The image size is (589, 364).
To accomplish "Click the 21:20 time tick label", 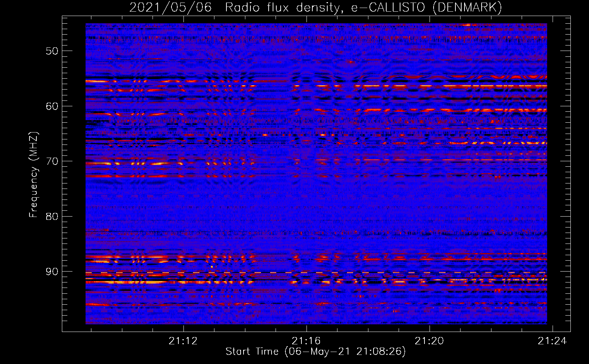I will click(429, 341).
